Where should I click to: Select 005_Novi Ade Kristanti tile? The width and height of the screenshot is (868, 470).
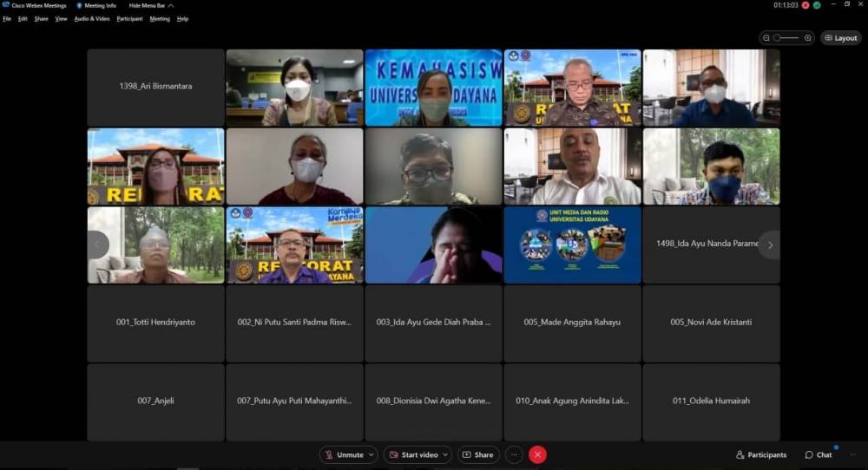point(712,323)
